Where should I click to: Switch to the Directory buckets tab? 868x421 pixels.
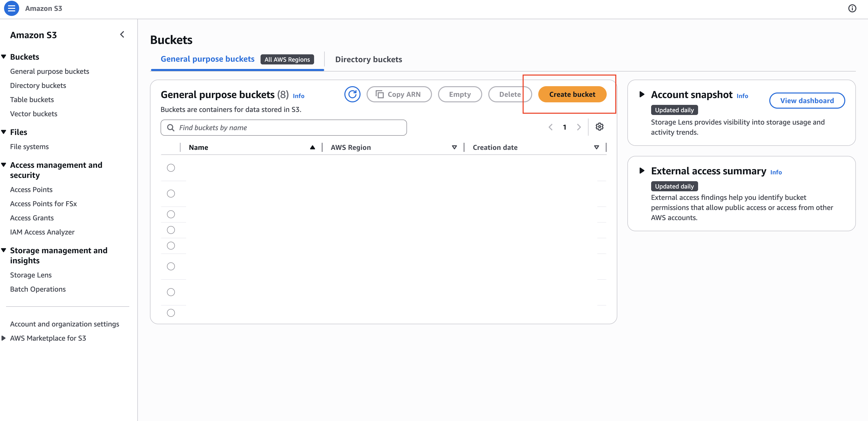tap(368, 59)
